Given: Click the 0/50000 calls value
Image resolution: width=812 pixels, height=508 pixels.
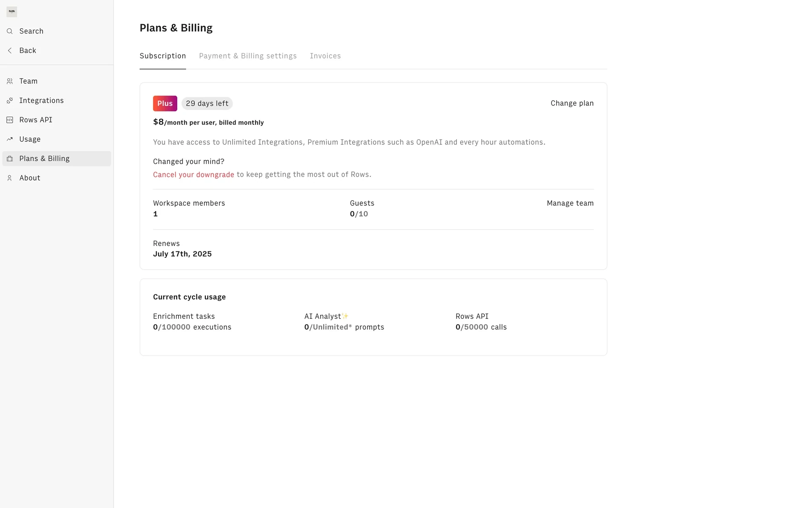Looking at the screenshot, I should point(481,327).
